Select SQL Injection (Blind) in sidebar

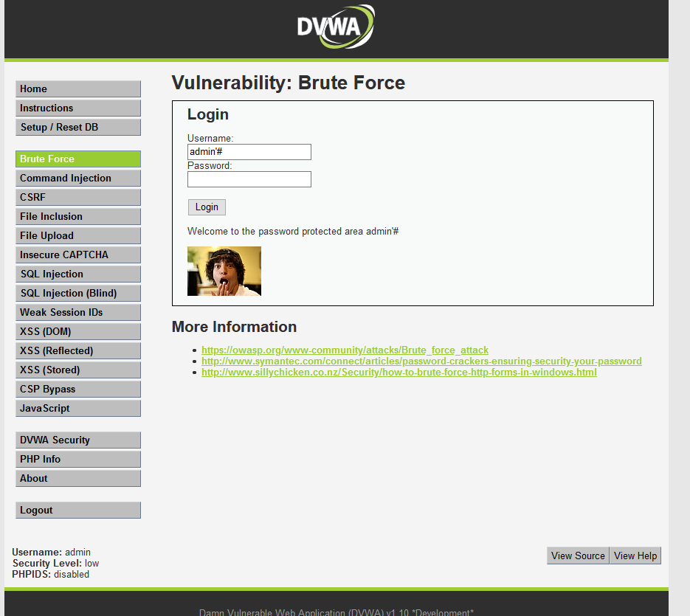(77, 294)
